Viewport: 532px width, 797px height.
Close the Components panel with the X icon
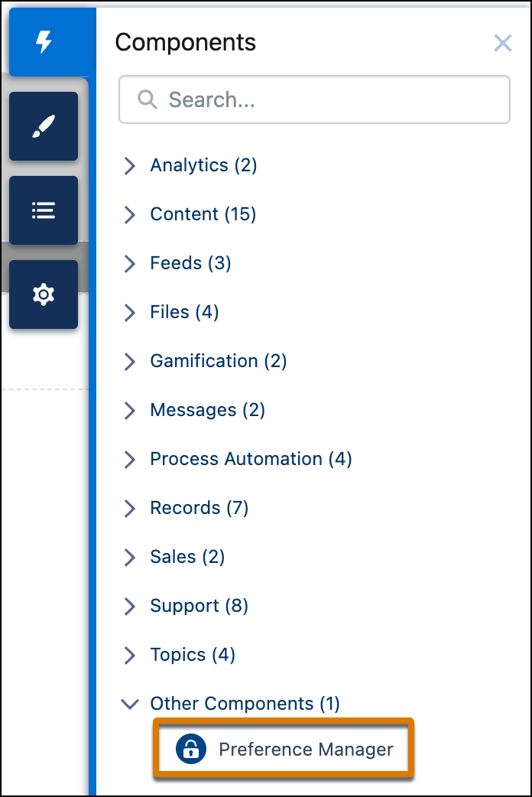click(503, 43)
